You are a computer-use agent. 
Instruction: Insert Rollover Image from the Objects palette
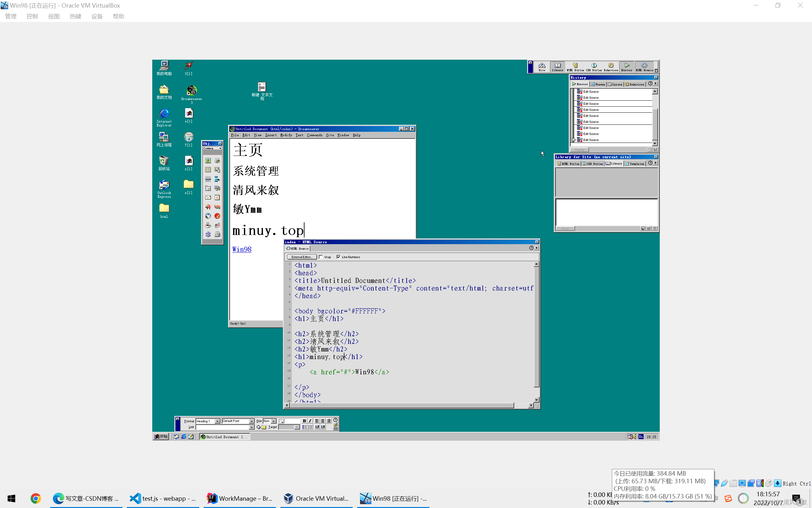(x=217, y=161)
